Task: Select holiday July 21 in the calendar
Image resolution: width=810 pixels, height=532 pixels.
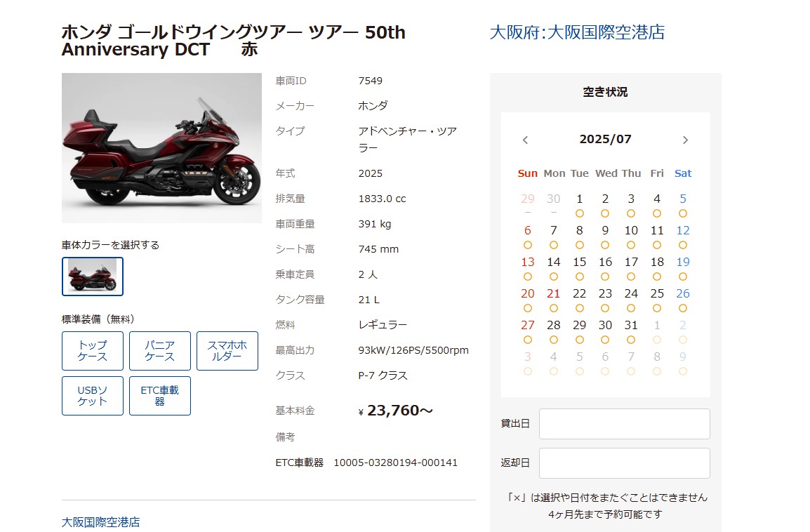Action: point(554,300)
